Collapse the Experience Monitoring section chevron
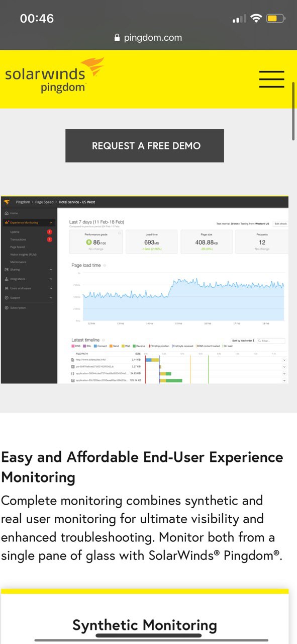Image resolution: width=297 pixels, height=644 pixels. pyautogui.click(x=51, y=222)
